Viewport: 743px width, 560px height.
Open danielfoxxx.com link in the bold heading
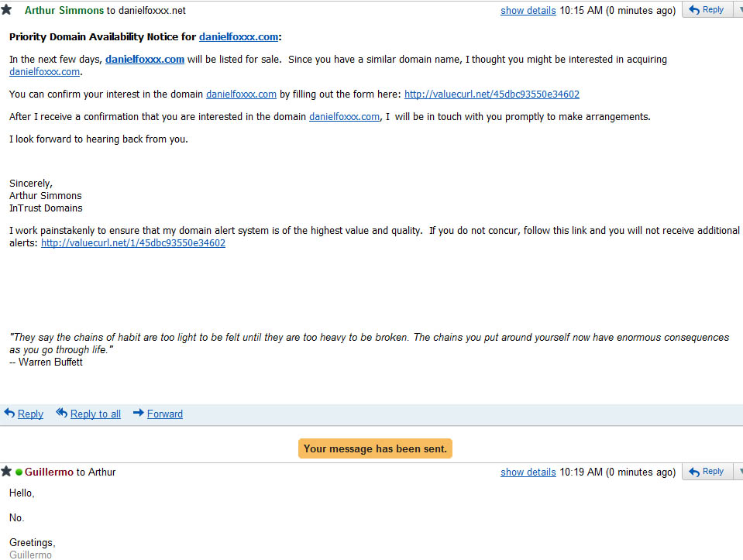click(x=239, y=36)
